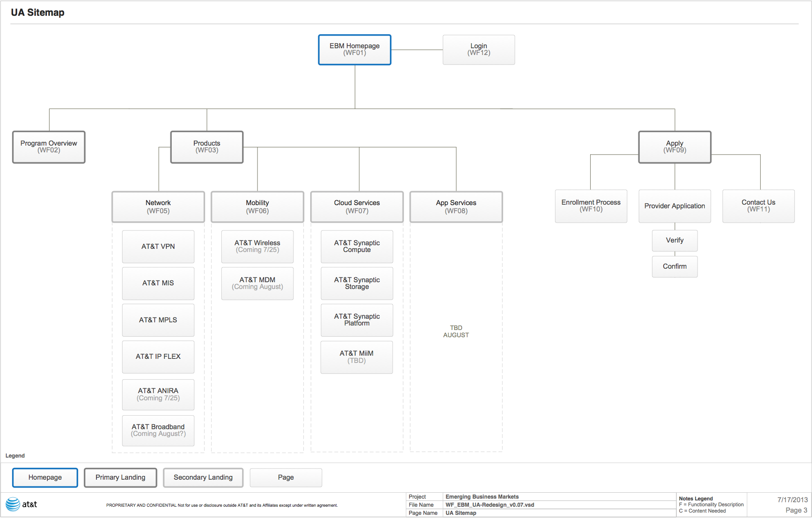This screenshot has width=812, height=518.
Task: Select the Products (WF03) node
Action: [x=207, y=147]
